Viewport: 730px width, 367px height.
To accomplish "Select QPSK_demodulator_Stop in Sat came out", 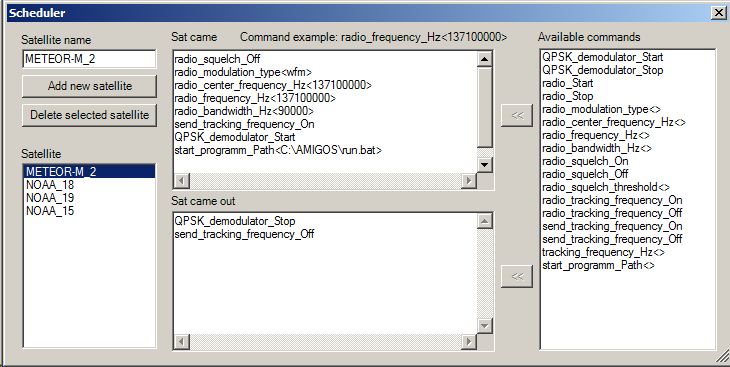I will (235, 221).
